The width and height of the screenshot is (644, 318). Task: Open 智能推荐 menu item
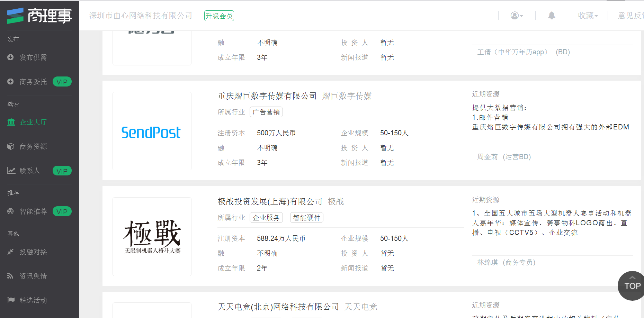click(33, 211)
